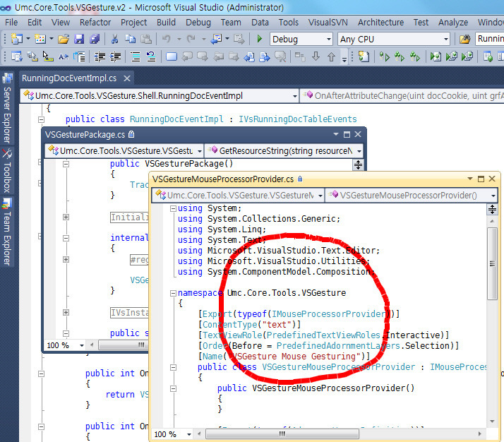The height and width of the screenshot is (442, 504).
Task: Collapse the RunningDocEventImpl class outline
Action: [x=41, y=119]
